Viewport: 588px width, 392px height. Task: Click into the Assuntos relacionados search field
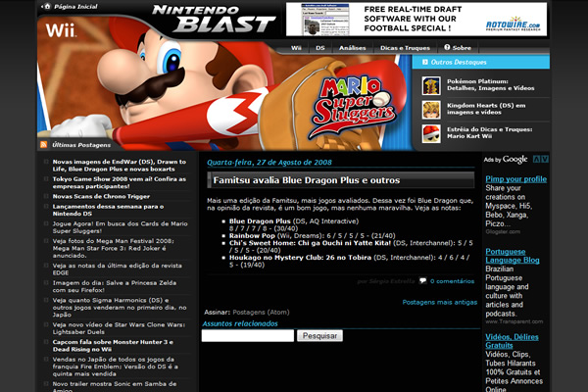[248, 336]
